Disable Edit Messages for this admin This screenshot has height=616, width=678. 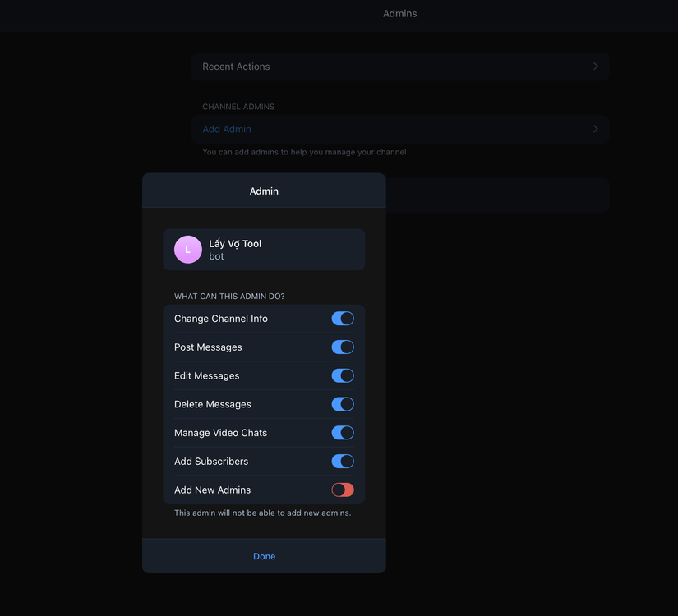point(343,375)
